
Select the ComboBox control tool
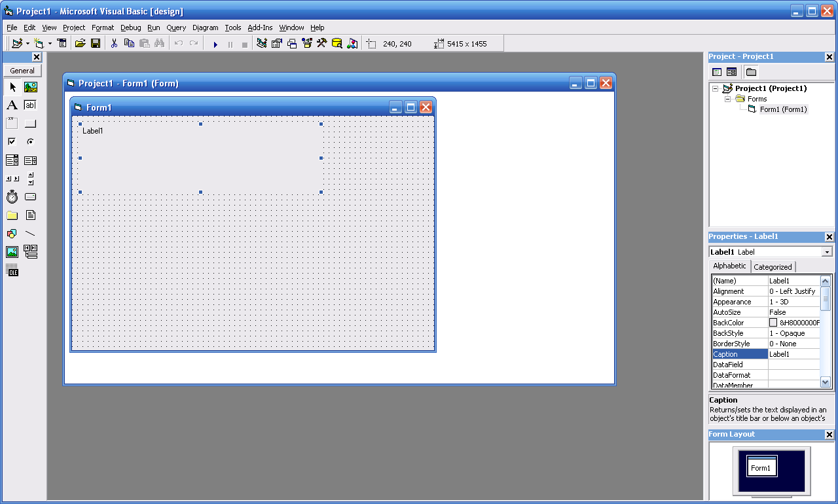tap(12, 160)
